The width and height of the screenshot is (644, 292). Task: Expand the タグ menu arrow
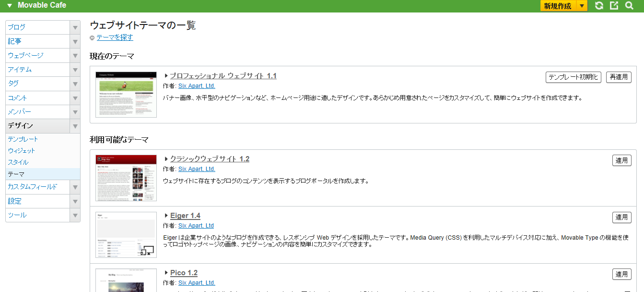coord(75,84)
